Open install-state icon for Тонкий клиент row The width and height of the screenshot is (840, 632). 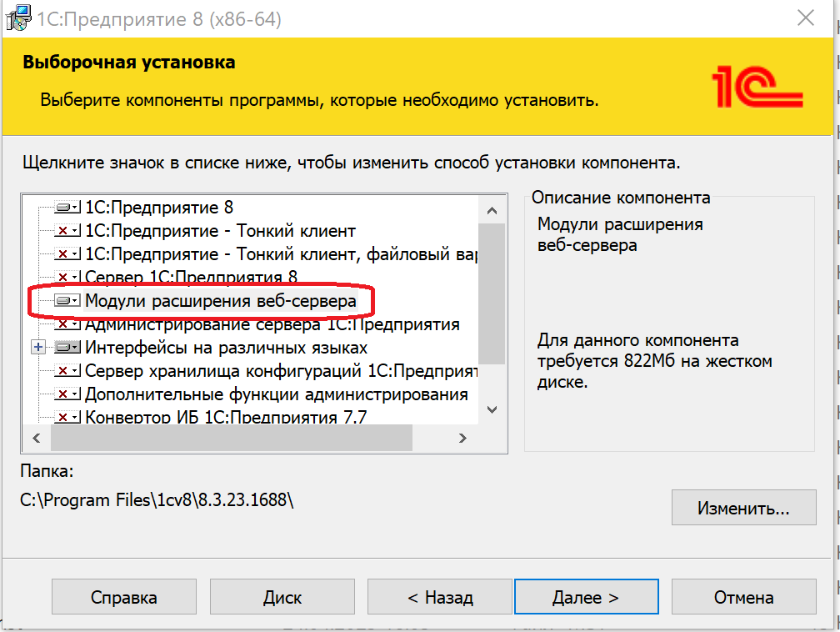(x=67, y=230)
